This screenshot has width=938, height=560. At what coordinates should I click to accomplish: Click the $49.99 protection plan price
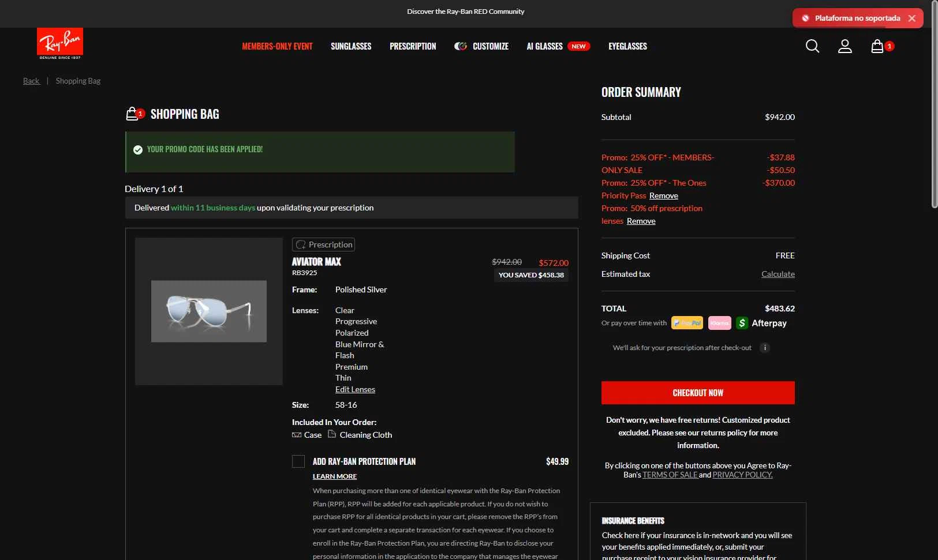coord(557,461)
